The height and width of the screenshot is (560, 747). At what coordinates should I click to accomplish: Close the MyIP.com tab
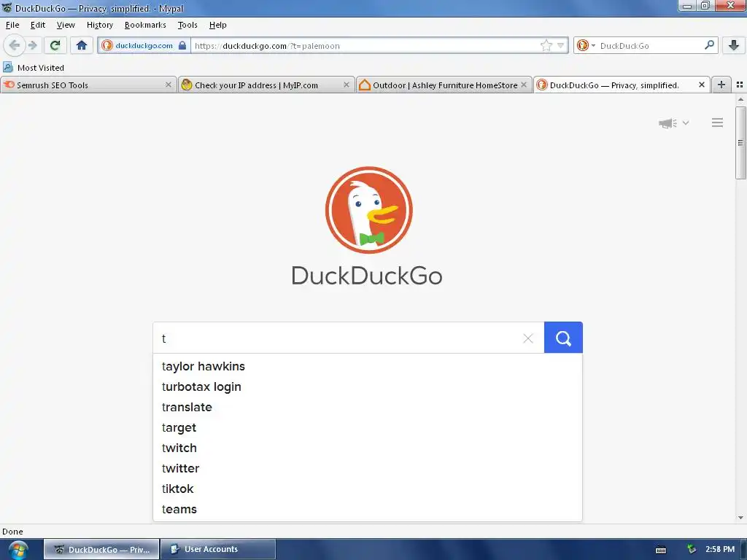pyautogui.click(x=347, y=85)
